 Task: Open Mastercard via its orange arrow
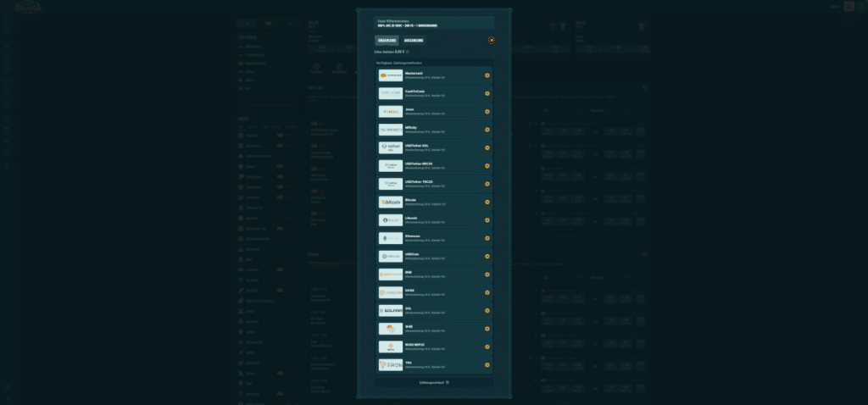pos(487,75)
